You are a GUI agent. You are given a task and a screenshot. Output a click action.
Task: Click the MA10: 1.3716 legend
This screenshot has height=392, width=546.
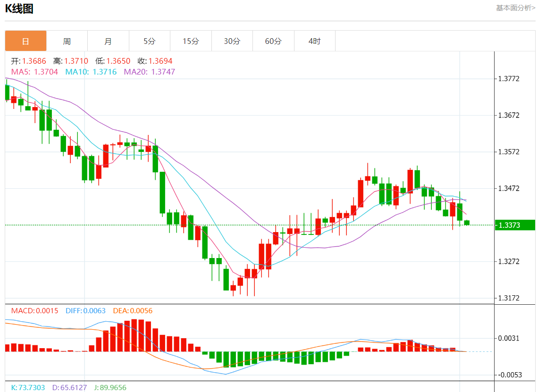(x=91, y=72)
